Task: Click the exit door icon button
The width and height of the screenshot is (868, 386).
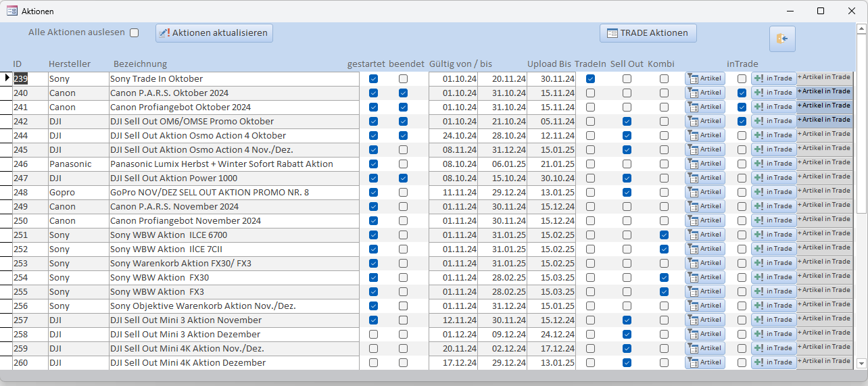Action: coord(782,39)
